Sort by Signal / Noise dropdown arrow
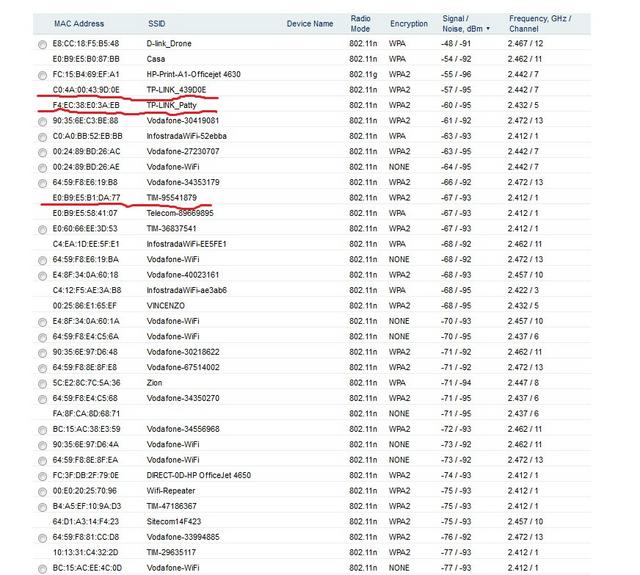This screenshot has height=575, width=640. [488, 29]
